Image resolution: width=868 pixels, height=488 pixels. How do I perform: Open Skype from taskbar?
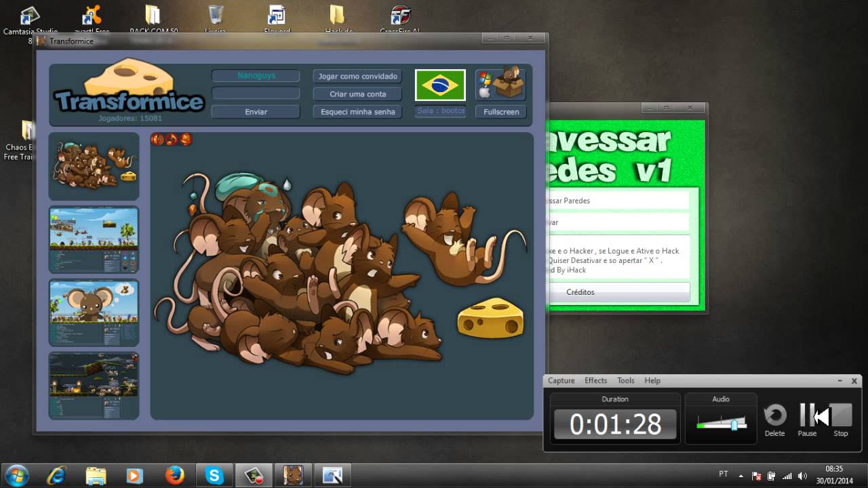214,476
